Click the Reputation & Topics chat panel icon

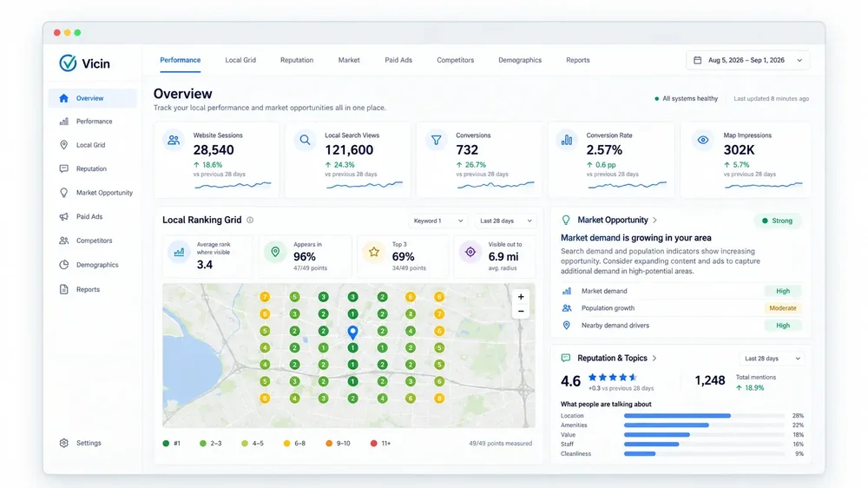(566, 359)
